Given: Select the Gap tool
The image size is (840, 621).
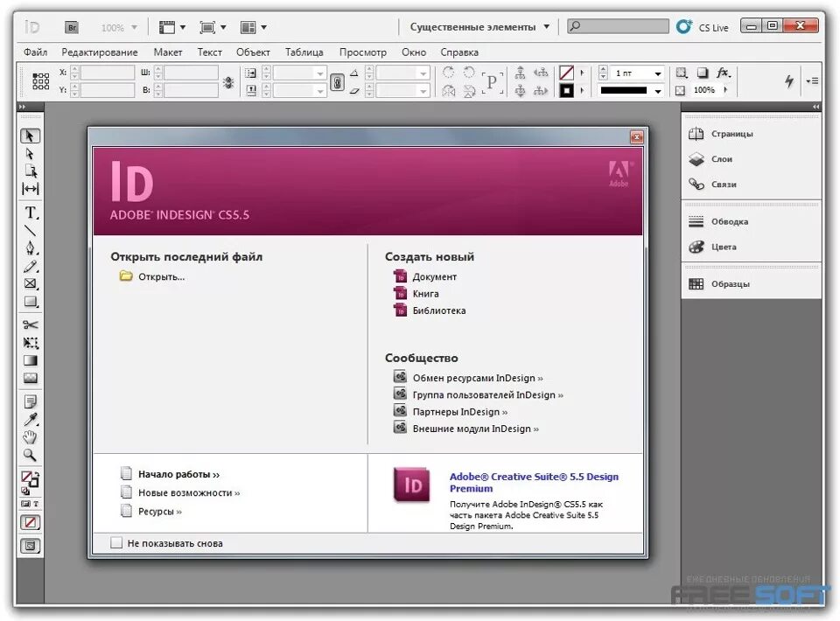Looking at the screenshot, I should coord(31,189).
